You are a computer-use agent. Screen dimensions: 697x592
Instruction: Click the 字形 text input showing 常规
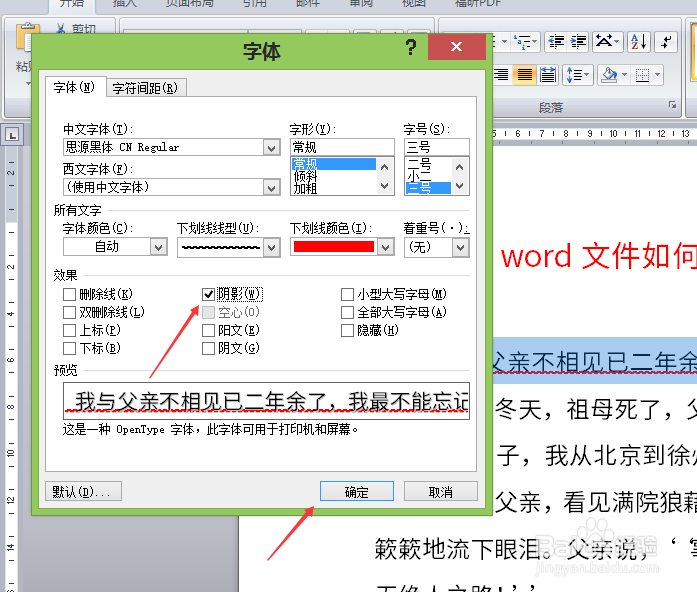click(342, 147)
